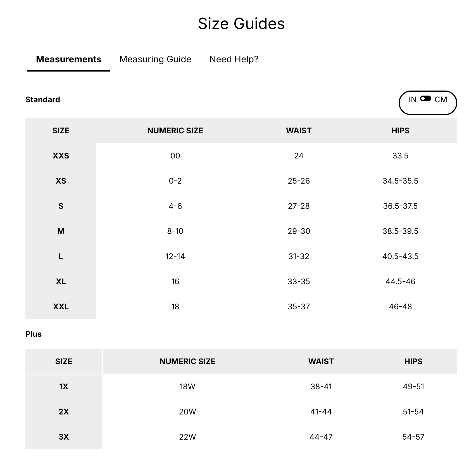The width and height of the screenshot is (476, 460).
Task: Click the Standard section heading
Action: coord(43,99)
